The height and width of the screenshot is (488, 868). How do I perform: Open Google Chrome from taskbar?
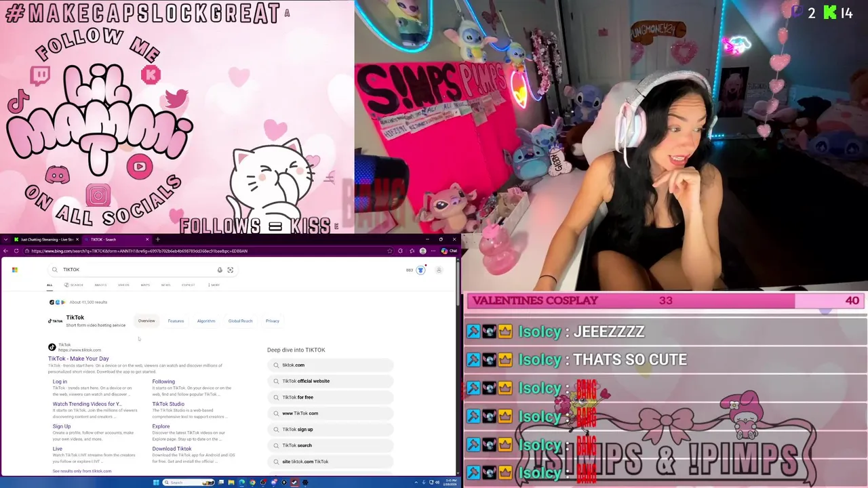pyautogui.click(x=252, y=483)
